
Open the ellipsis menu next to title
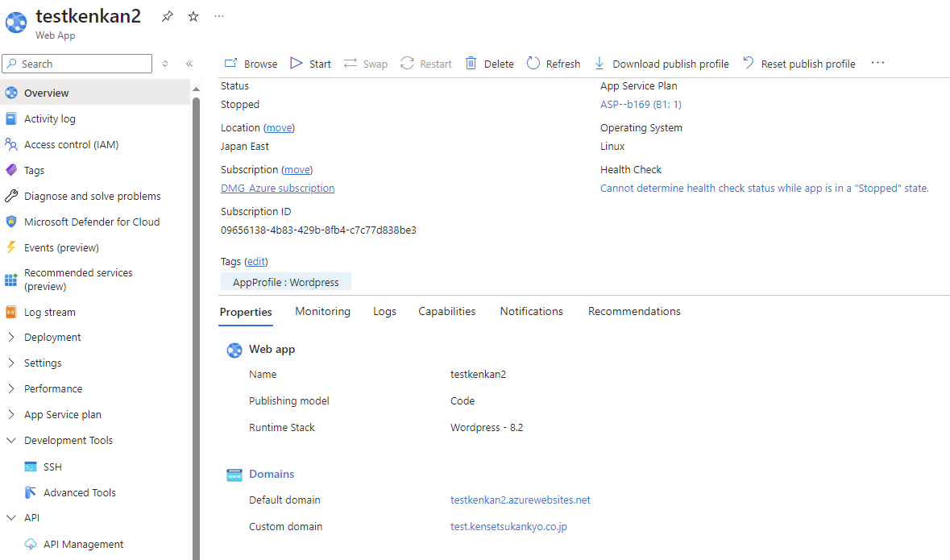219,16
